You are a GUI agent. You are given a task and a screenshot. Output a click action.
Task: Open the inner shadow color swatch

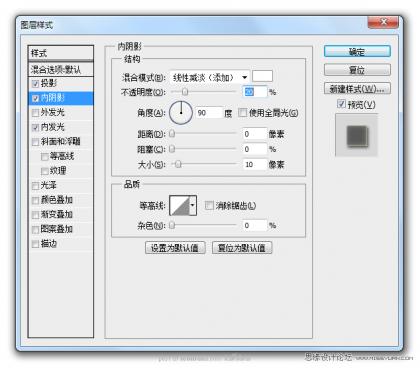262,76
